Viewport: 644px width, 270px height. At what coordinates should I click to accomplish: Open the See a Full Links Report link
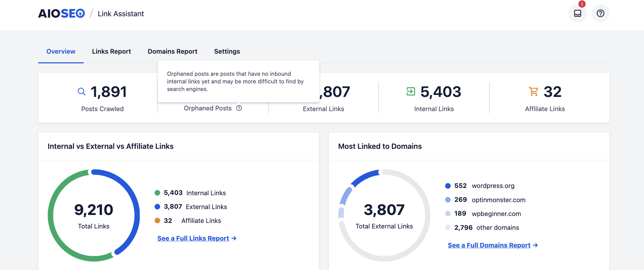[x=193, y=238]
